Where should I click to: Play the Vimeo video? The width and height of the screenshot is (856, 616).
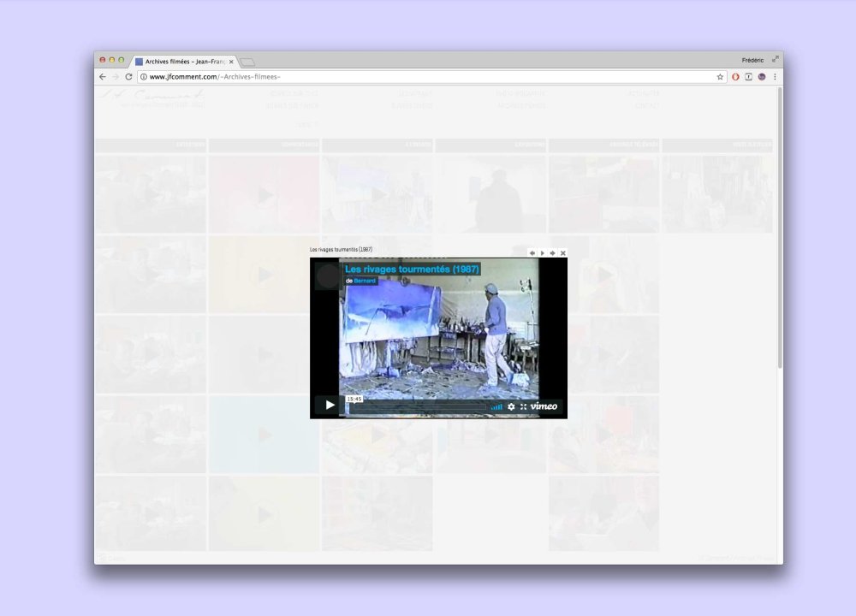pos(330,405)
